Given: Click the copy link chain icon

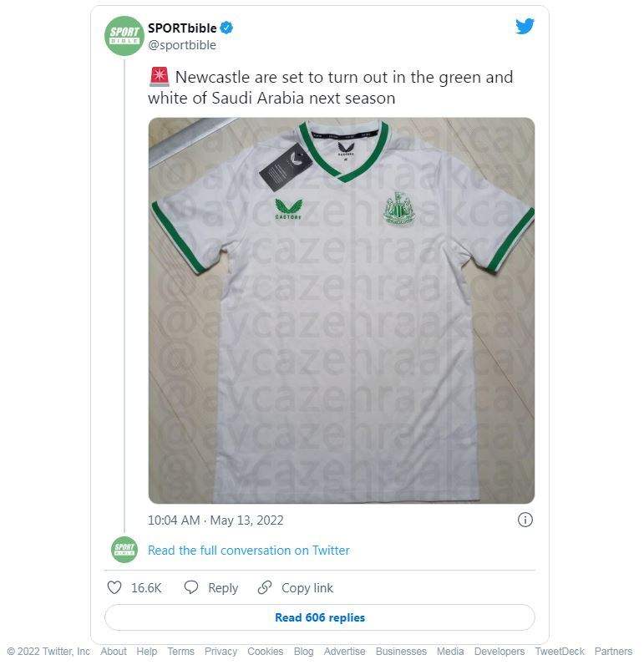Looking at the screenshot, I should [x=265, y=588].
